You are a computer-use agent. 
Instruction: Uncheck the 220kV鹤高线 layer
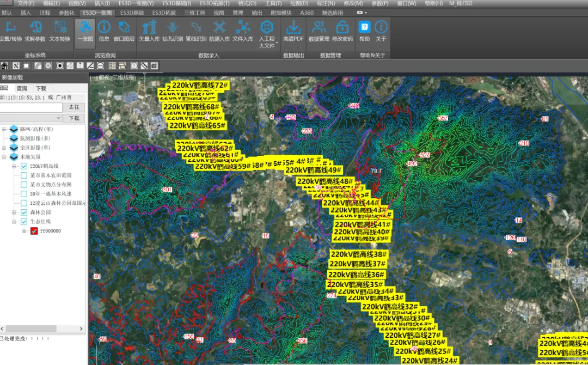(24, 166)
